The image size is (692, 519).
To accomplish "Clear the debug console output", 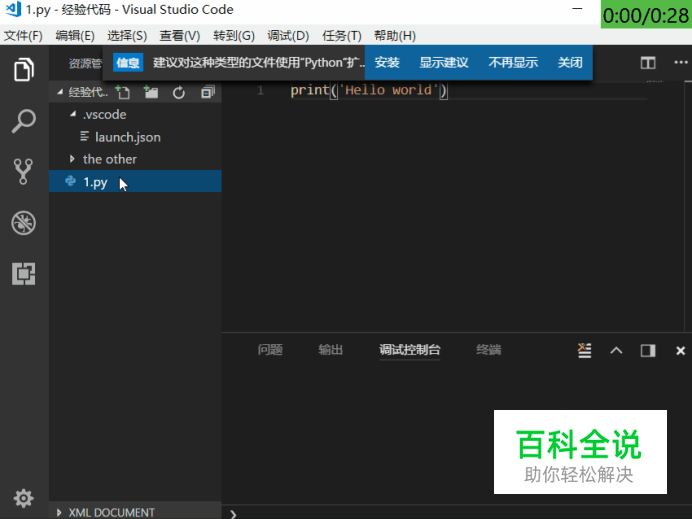I will (x=584, y=350).
